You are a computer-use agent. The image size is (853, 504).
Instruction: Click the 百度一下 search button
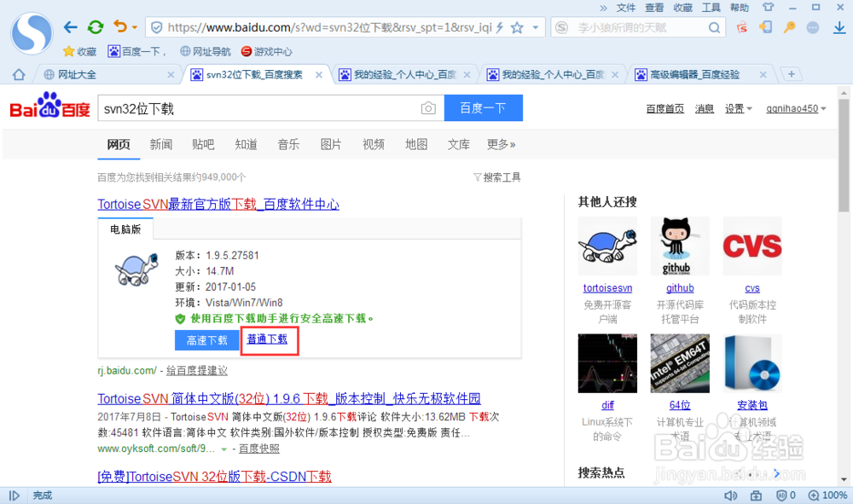click(x=483, y=107)
